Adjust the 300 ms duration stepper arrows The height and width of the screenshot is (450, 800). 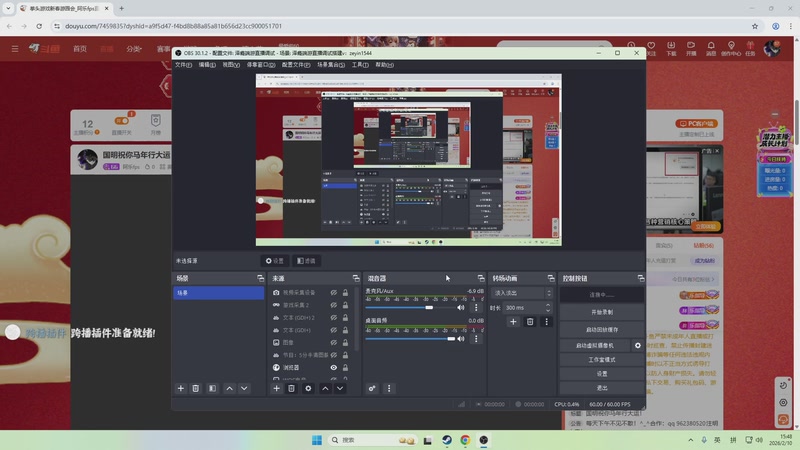click(548, 308)
